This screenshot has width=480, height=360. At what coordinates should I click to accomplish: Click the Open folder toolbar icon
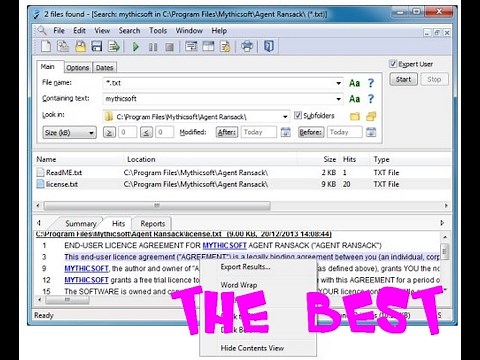[x=80, y=46]
